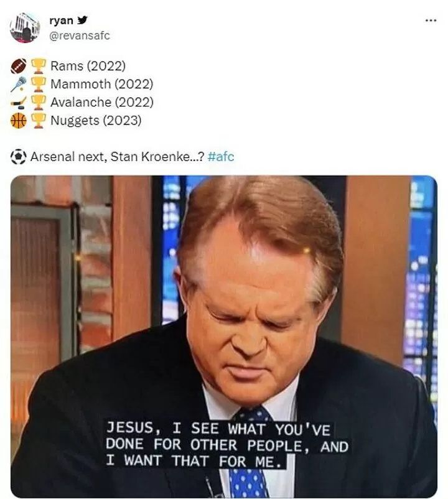The width and height of the screenshot is (448, 499).
Task: Click the 'Nuggets (2023)' text line
Action: (96, 121)
